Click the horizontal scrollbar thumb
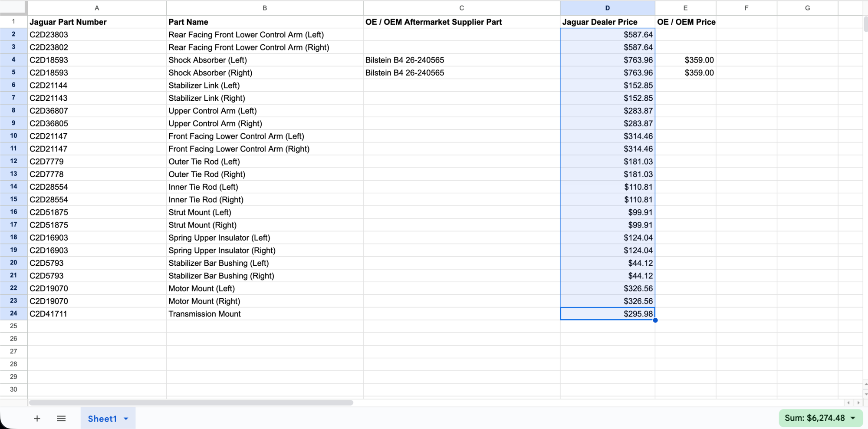The width and height of the screenshot is (868, 429). 191,403
